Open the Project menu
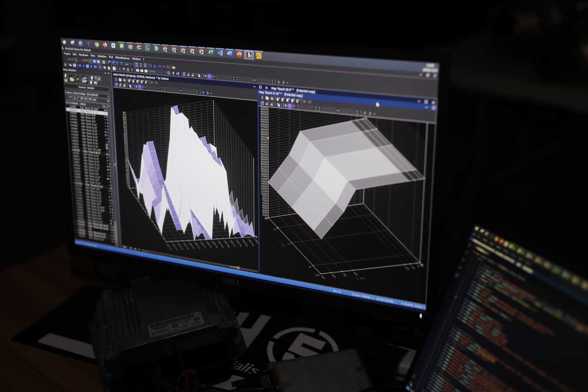Image resolution: width=588 pixels, height=392 pixels. [x=67, y=54]
